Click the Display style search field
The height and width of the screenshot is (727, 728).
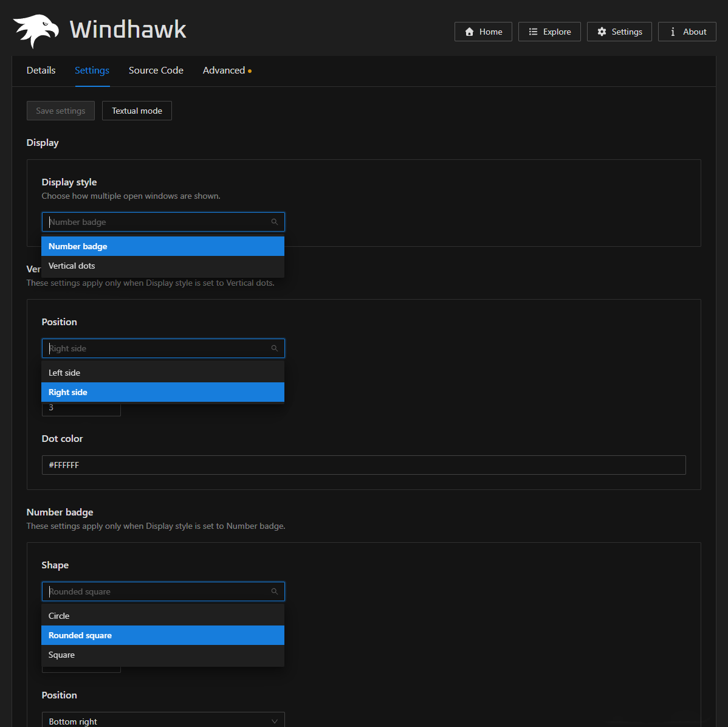163,222
